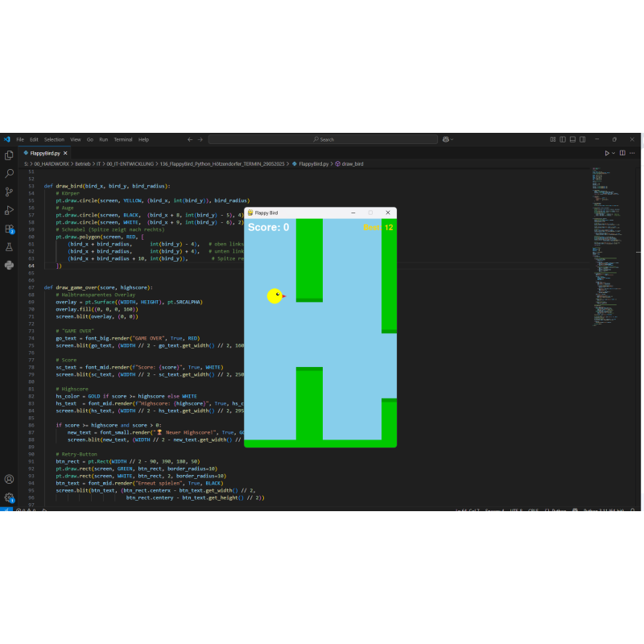Screen dimensions: 644x644
Task: Click the '# Retry-Button' comment line
Action: (x=76, y=454)
